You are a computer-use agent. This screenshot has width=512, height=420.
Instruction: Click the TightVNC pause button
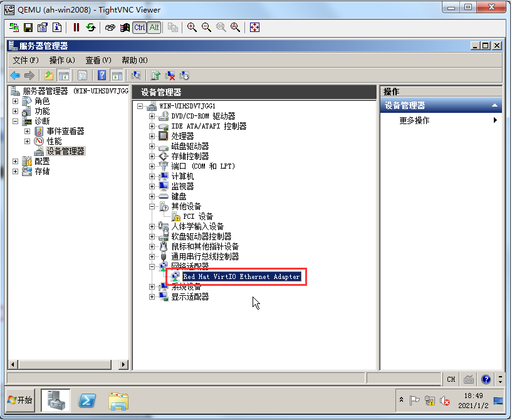pyautogui.click(x=76, y=28)
